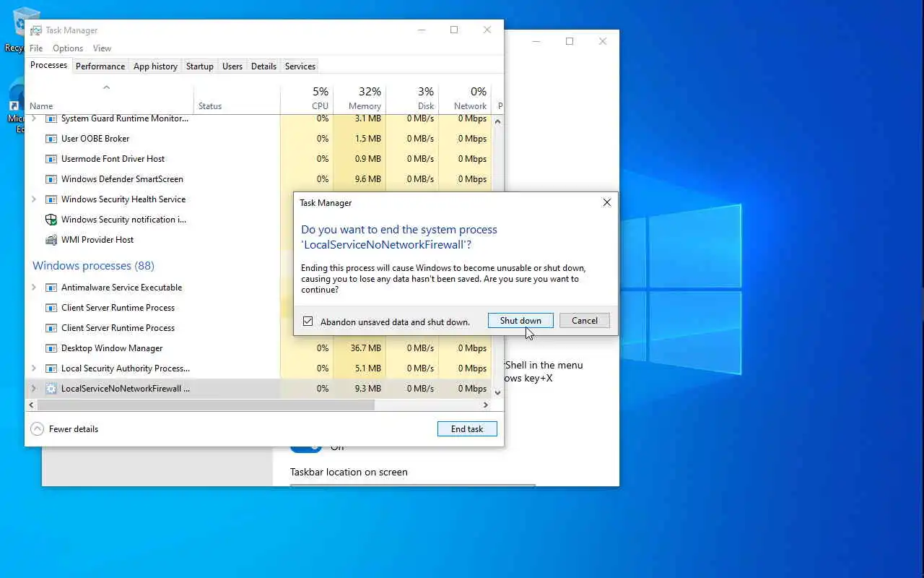Select Desktop Window Manager process row
The width and height of the screenshot is (924, 578).
click(258, 348)
